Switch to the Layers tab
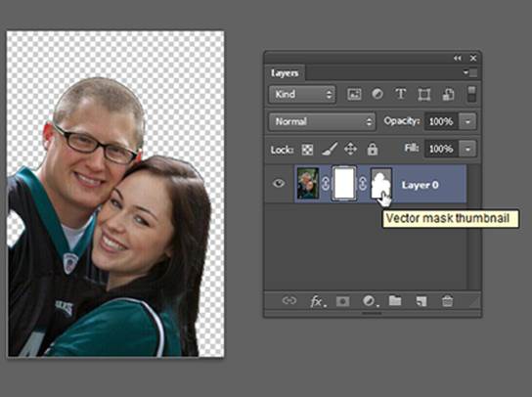Viewport: 532px width, 397px height. click(x=285, y=73)
